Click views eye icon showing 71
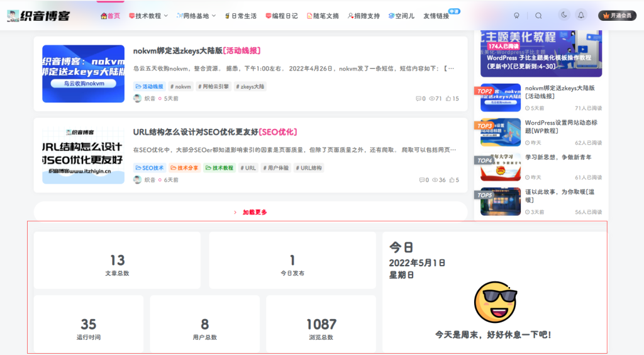 click(431, 99)
